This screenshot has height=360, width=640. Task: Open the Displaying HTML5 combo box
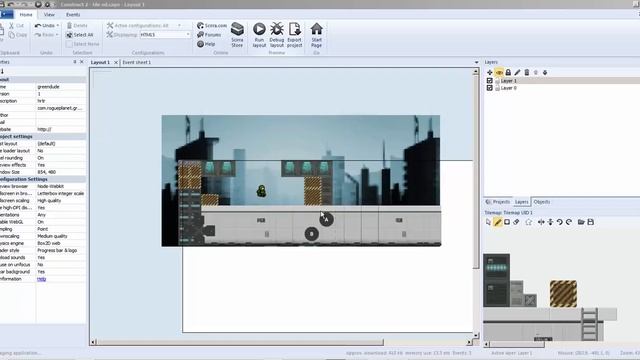(x=165, y=35)
